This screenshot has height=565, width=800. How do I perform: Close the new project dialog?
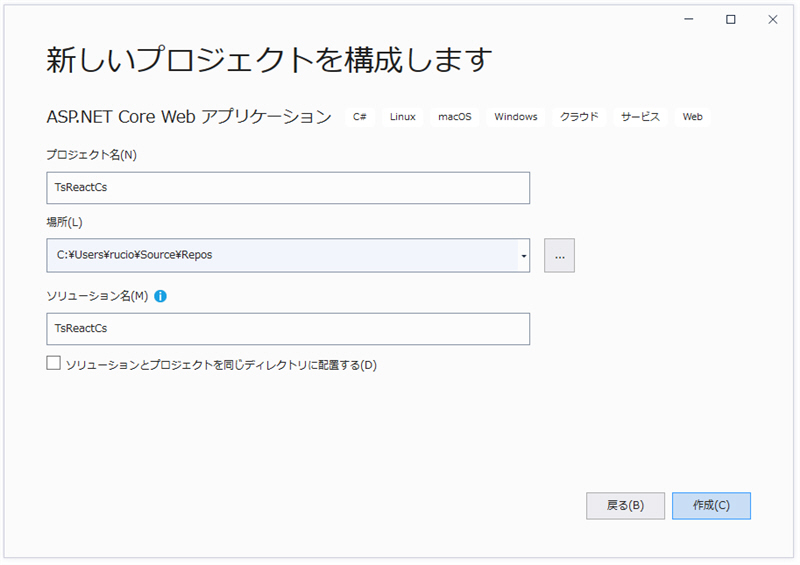click(x=773, y=19)
